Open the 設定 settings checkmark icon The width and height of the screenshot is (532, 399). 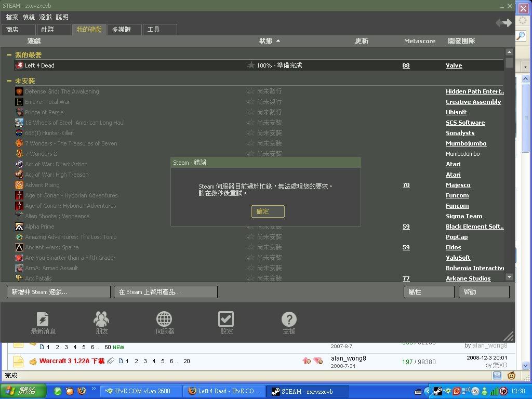(x=226, y=319)
